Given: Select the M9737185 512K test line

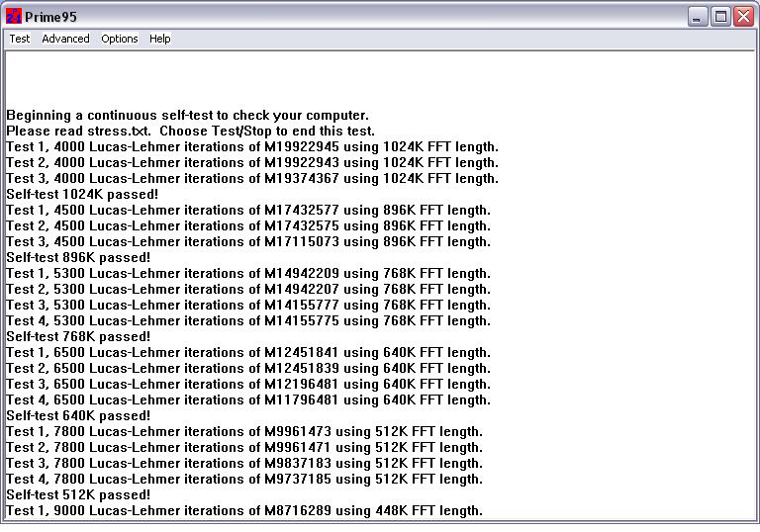Looking at the screenshot, I should (x=244, y=480).
